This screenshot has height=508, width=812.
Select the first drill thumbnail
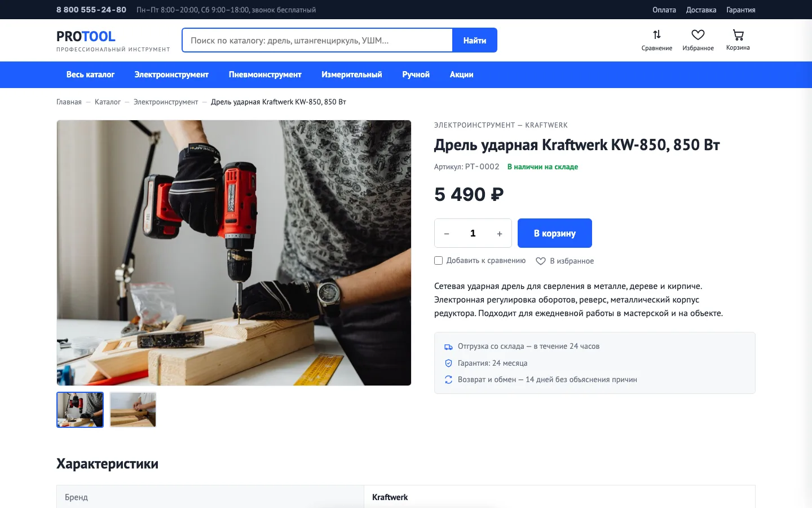pos(80,410)
